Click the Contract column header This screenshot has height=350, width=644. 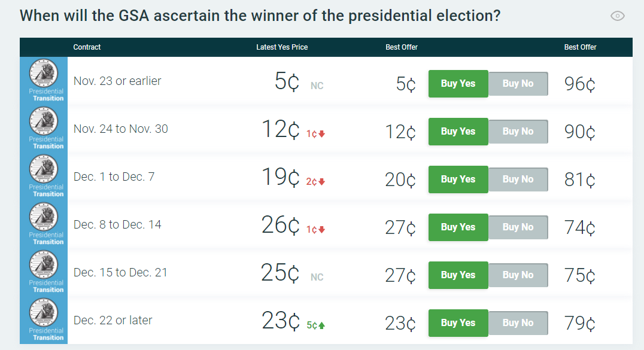pyautogui.click(x=87, y=47)
